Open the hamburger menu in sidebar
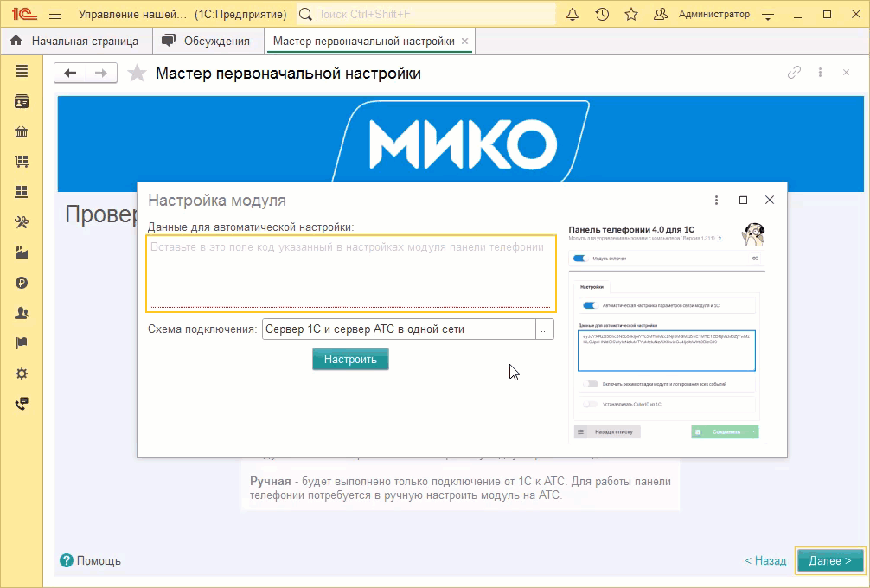The width and height of the screenshot is (870, 588). (x=22, y=72)
